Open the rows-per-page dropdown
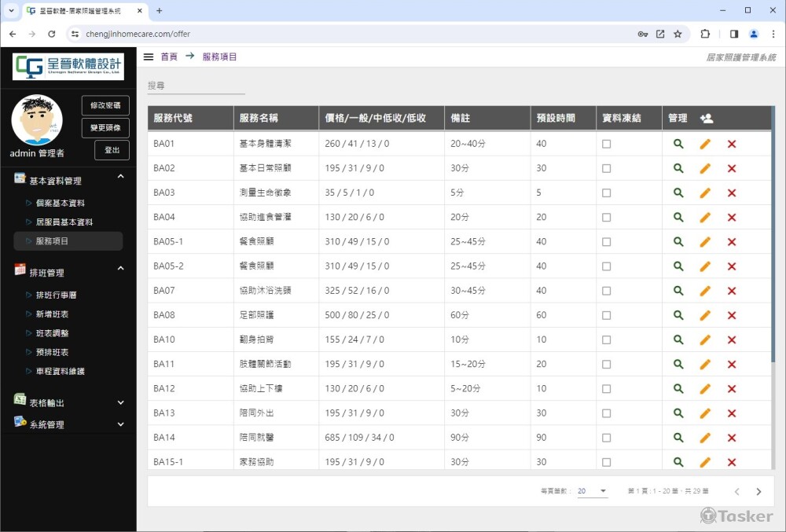This screenshot has width=786, height=532. 593,491
